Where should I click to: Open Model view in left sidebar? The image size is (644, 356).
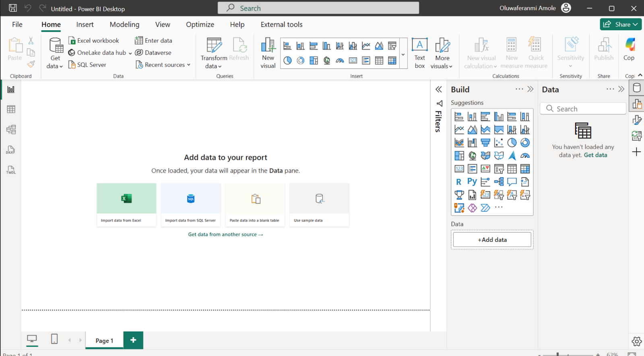point(11,130)
